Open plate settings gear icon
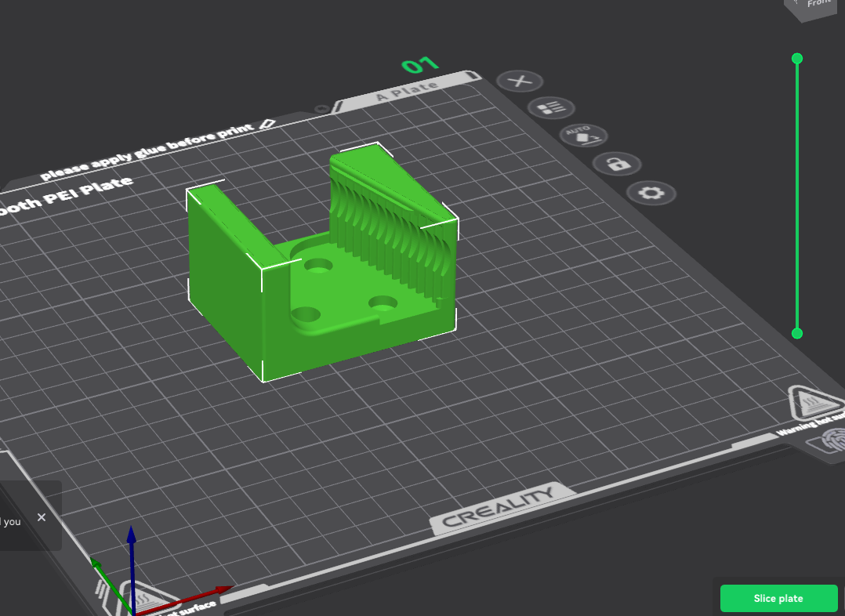Screen dimensions: 845x616 651,193
